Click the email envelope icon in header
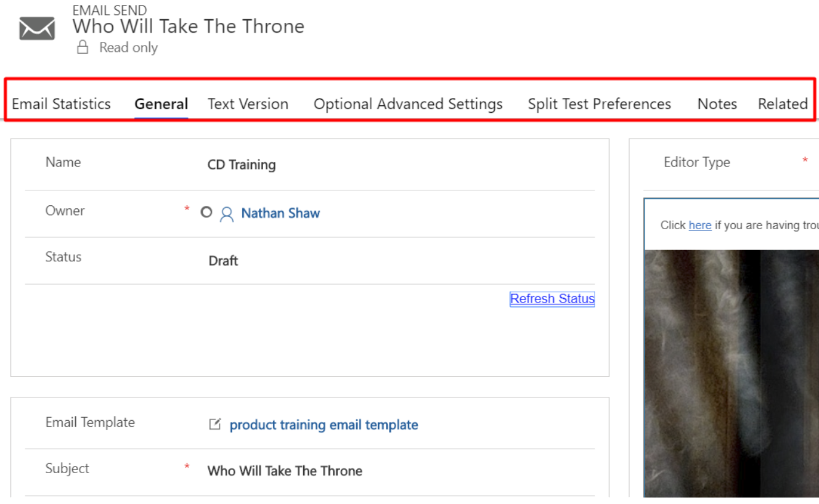 pyautogui.click(x=37, y=28)
